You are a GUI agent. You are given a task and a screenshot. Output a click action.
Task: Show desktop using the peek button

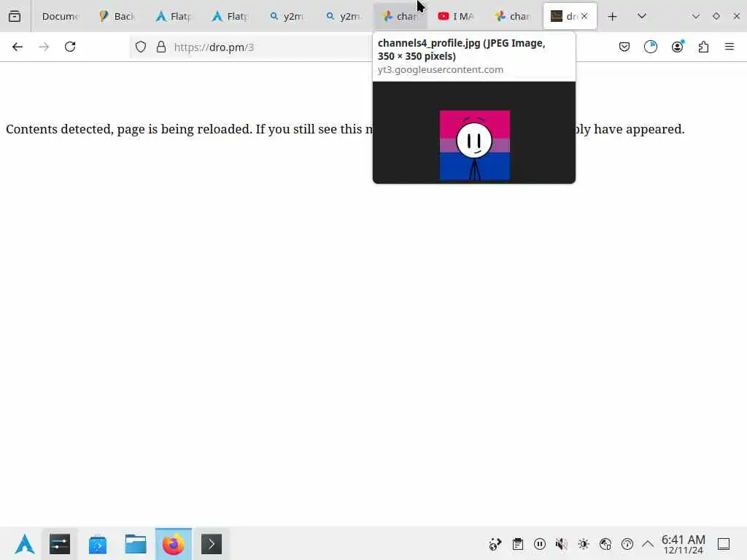724,544
